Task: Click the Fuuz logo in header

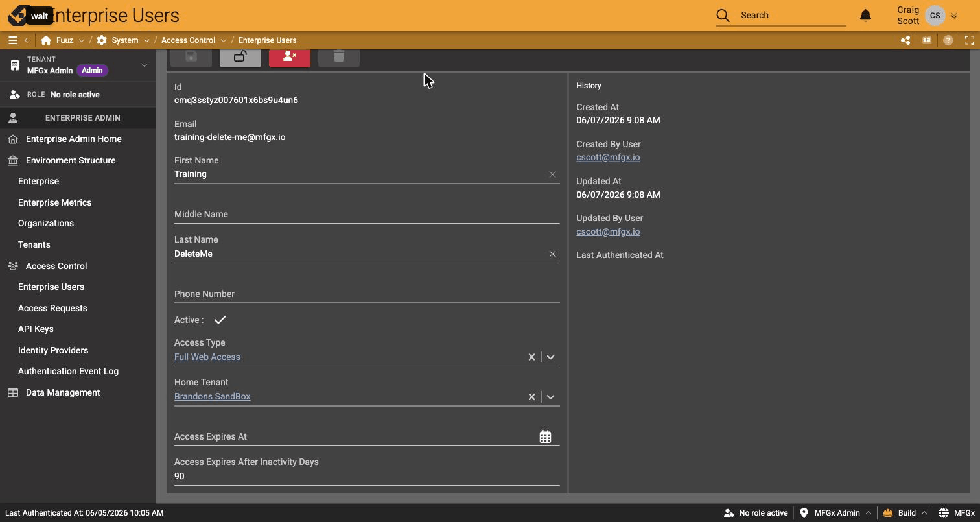Action: [17, 15]
